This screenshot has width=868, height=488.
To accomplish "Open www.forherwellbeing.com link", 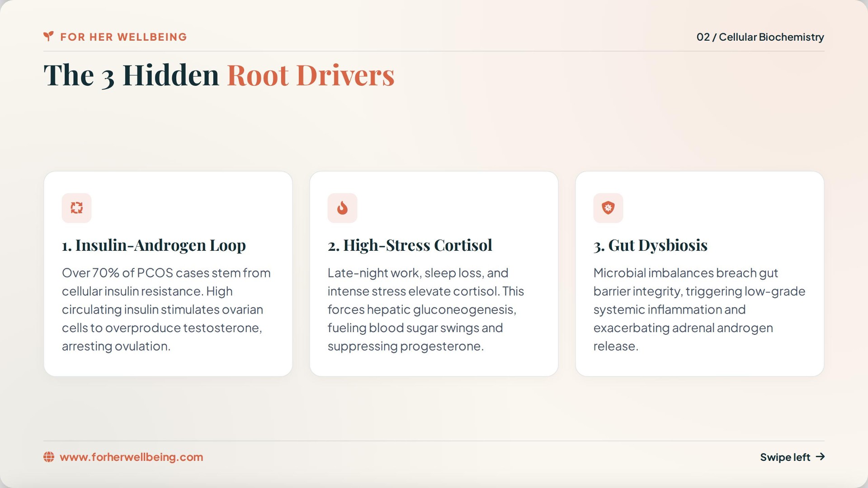I will [132, 457].
